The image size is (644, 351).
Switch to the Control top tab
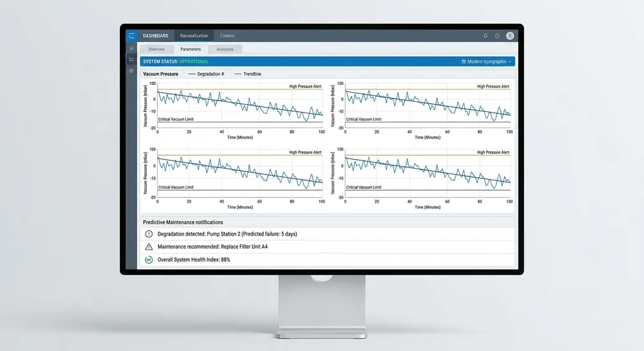(227, 35)
